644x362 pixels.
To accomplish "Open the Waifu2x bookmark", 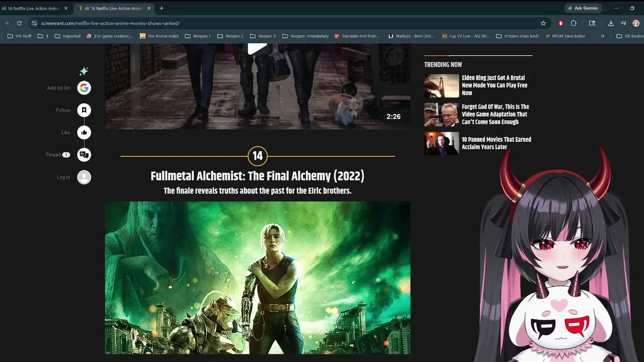I will pos(411,36).
